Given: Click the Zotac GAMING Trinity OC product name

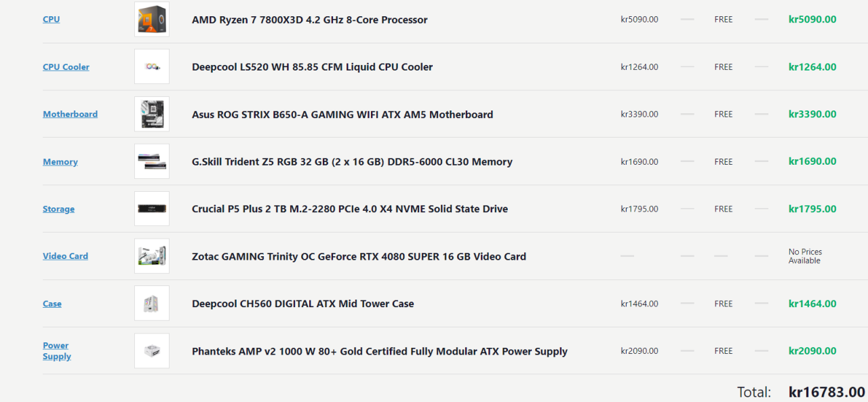Looking at the screenshot, I should point(359,256).
